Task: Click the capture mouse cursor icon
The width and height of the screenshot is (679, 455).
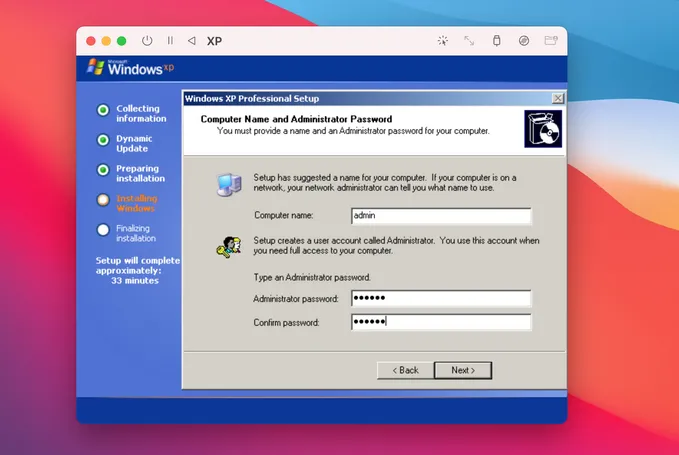Action: click(x=443, y=41)
